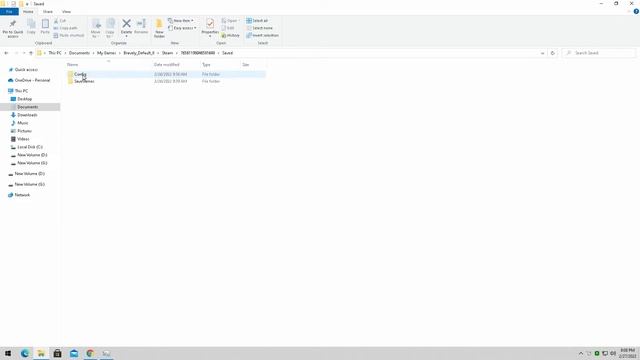The image size is (640, 360).
Task: Open Quick access in navigation pane
Action: [26, 70]
